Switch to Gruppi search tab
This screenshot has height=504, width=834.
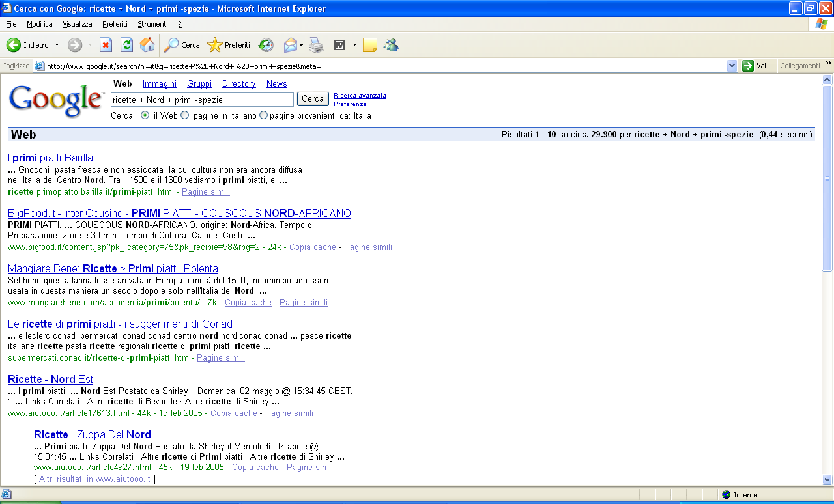pyautogui.click(x=199, y=83)
